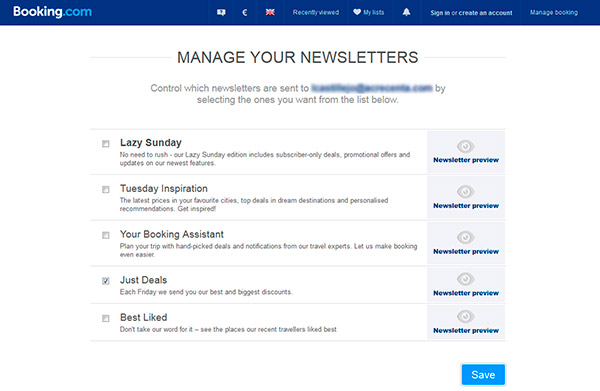Click the Your Booking Assistant title
This screenshot has height=391, width=600.
click(x=172, y=234)
